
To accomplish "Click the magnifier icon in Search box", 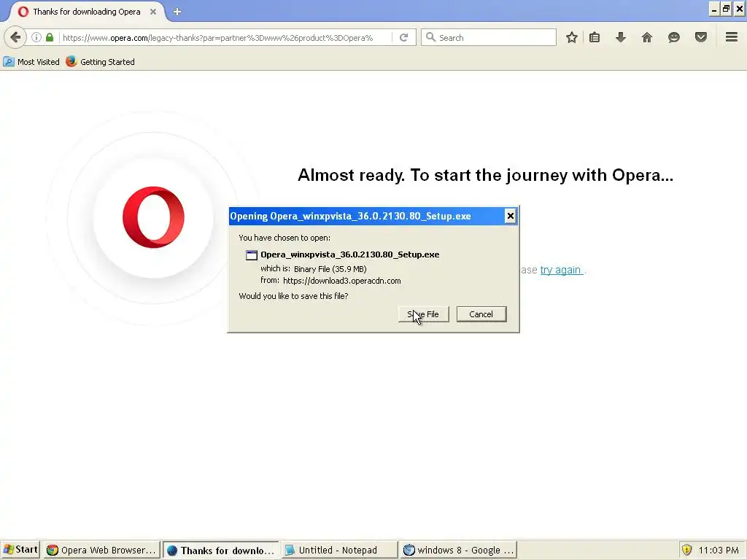I will pos(430,37).
